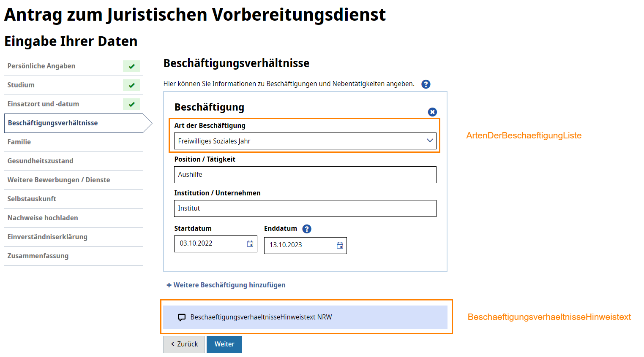Open the Einverständniserklärung step
Screen dimensions: 644x357
(x=74, y=237)
